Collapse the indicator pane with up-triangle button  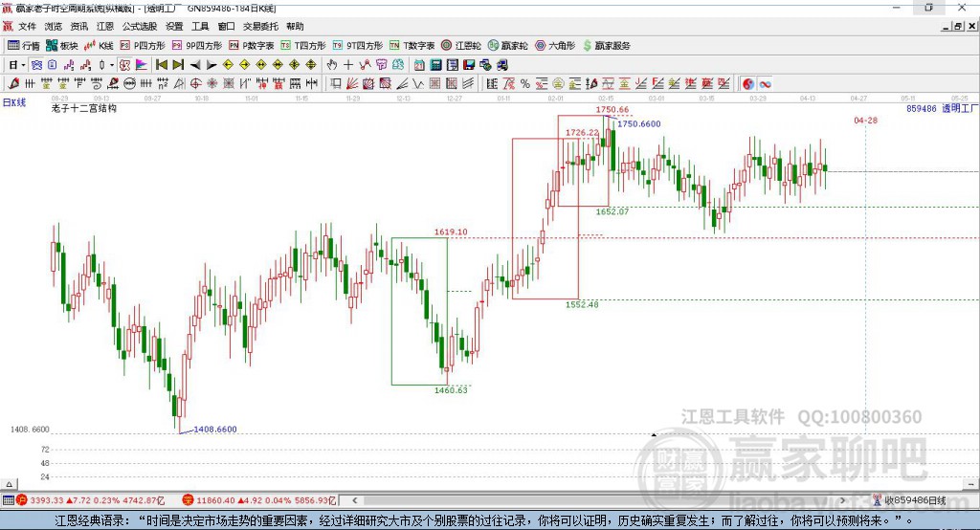(x=9, y=484)
